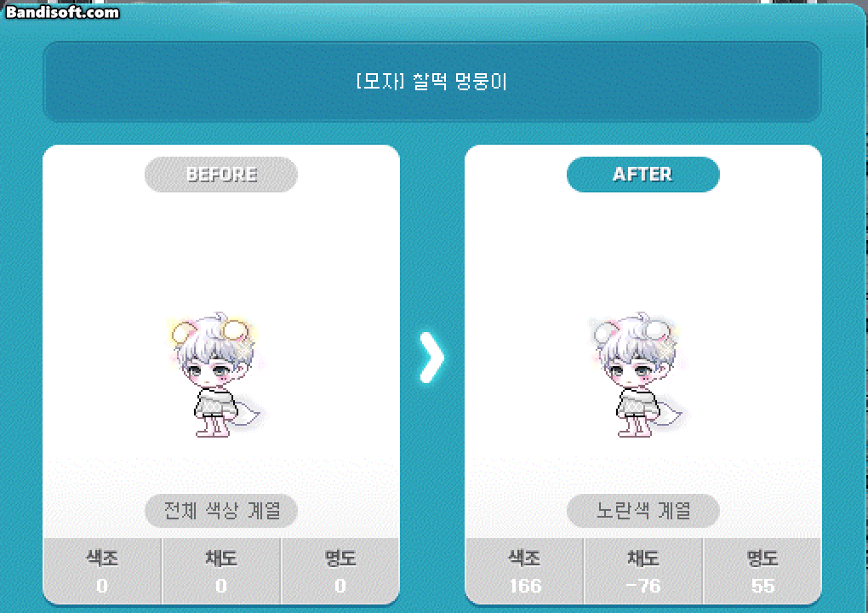Open the 노란색 계열 color range selector
Viewport: 868px width, 613px height.
click(642, 510)
